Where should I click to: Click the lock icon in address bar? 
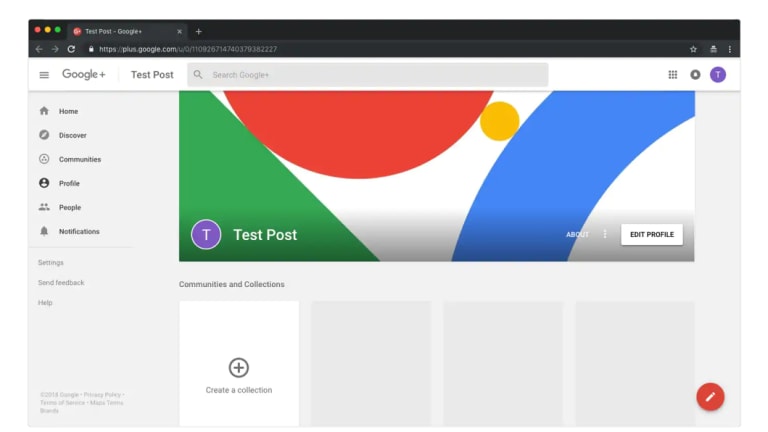click(91, 49)
